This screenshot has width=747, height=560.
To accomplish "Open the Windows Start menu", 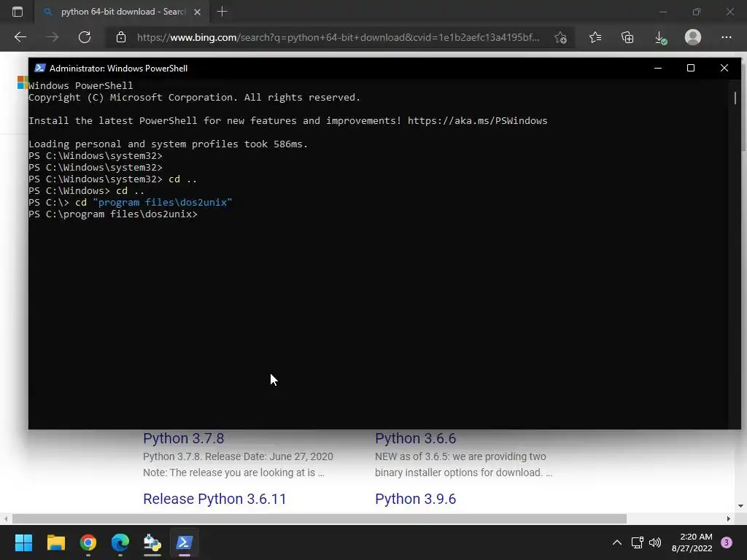I will pos(23,542).
